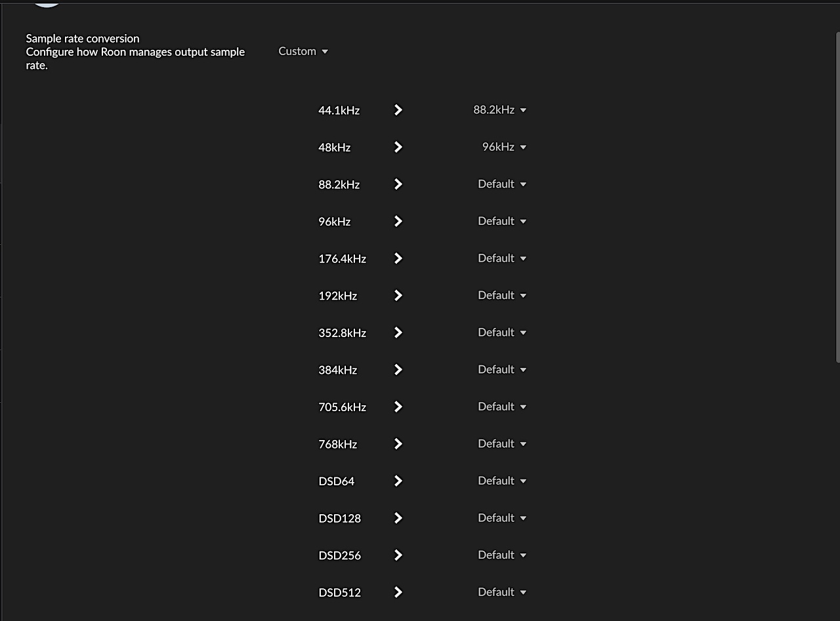Open the Custom sample rate conversion dropdown
The width and height of the screenshot is (840, 621).
(x=303, y=51)
